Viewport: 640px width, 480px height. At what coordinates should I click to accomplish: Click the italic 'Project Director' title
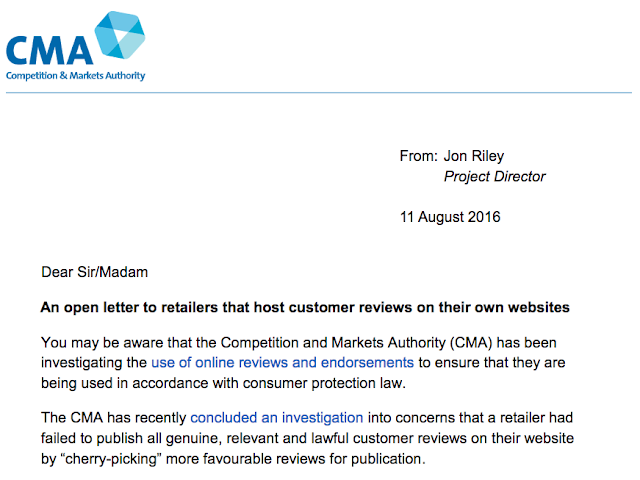[495, 177]
